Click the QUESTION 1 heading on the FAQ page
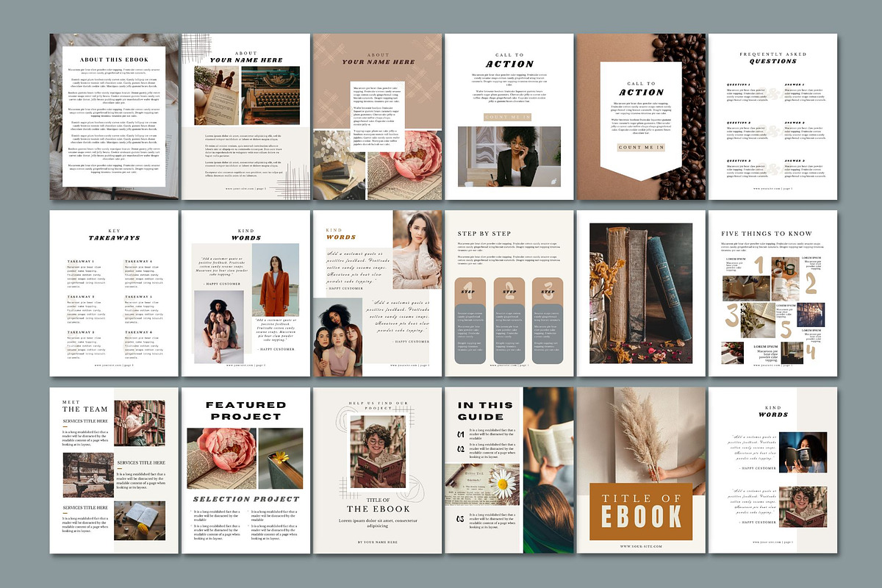The height and width of the screenshot is (588, 882). coord(738,85)
